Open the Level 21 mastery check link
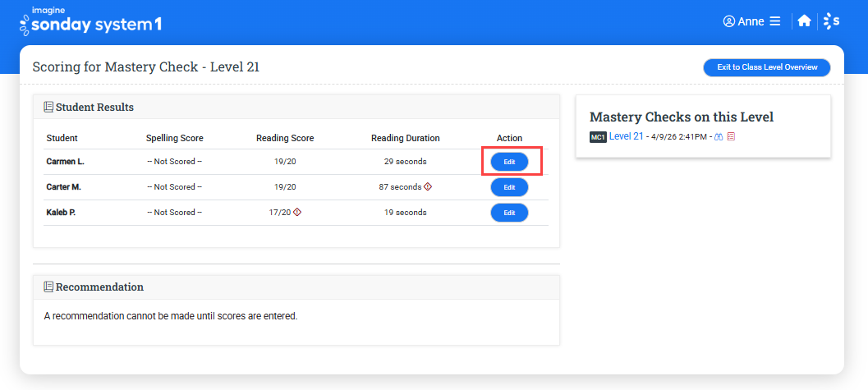Image resolution: width=868 pixels, height=390 pixels. coord(626,136)
